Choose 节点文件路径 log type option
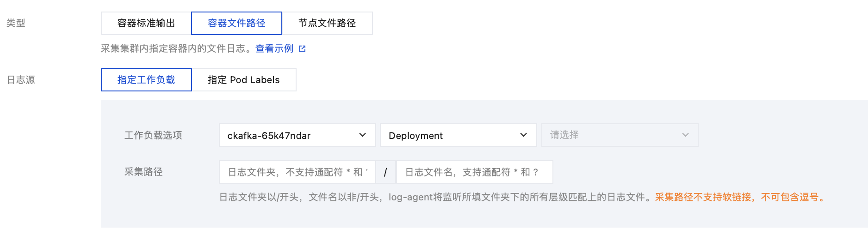This screenshot has height=229, width=868. pyautogui.click(x=327, y=23)
